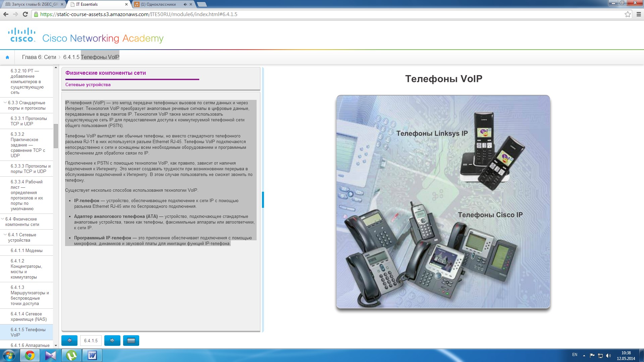Show hidden tray icons arrow
The height and width of the screenshot is (362, 644).
pyautogui.click(x=584, y=356)
